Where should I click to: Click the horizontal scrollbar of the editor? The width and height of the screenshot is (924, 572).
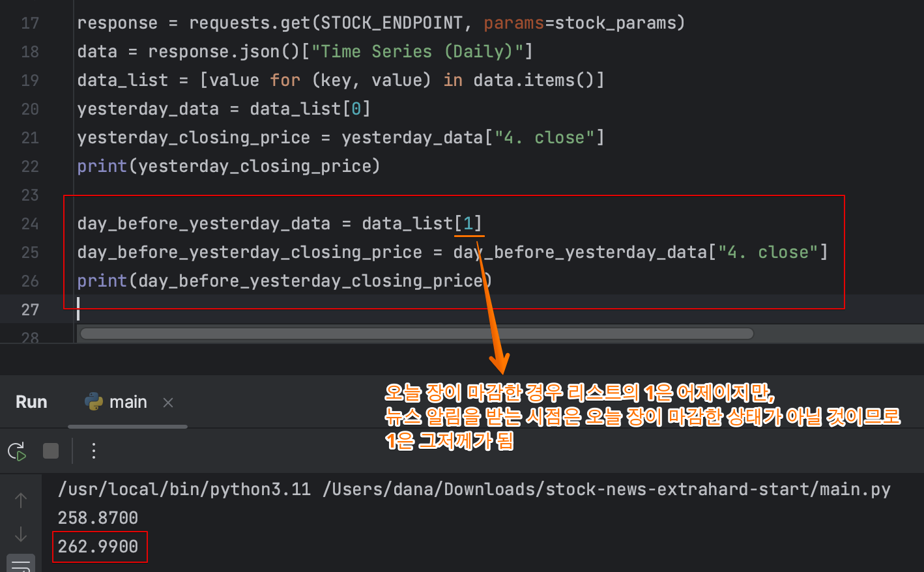click(416, 334)
